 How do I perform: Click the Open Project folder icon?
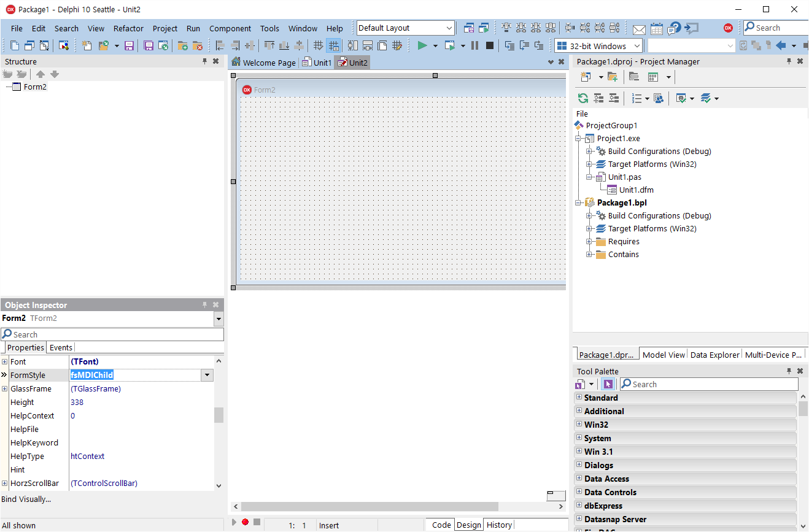103,45
